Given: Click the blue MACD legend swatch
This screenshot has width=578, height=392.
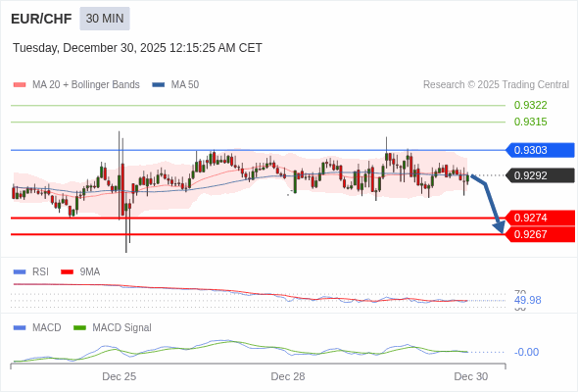Looking at the screenshot, I should (20, 328).
